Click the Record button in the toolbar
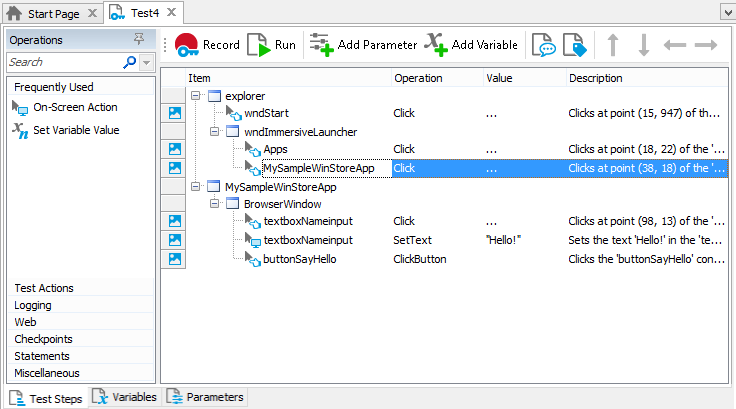Image resolution: width=736 pixels, height=409 pixels. coord(207,45)
